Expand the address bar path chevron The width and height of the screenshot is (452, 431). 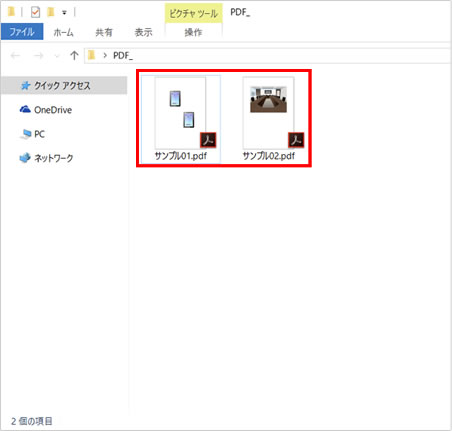(x=105, y=55)
